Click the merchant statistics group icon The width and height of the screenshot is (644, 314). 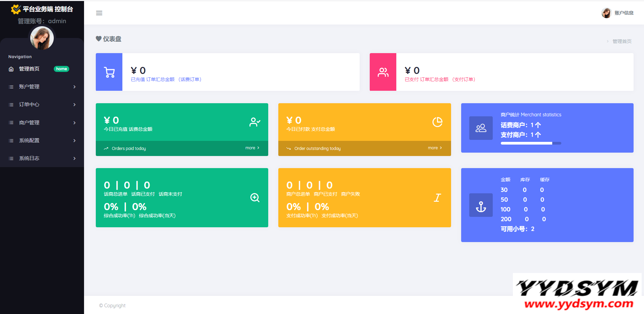pyautogui.click(x=481, y=128)
